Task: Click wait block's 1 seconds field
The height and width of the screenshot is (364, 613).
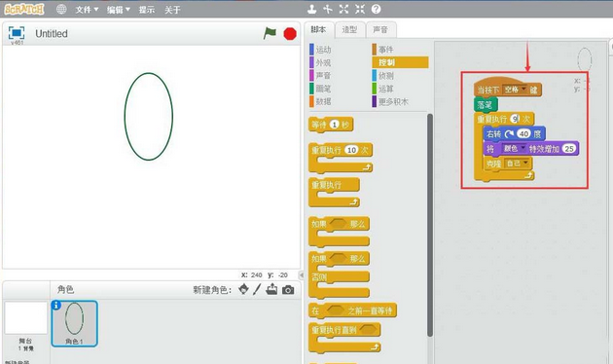Action: (x=335, y=125)
